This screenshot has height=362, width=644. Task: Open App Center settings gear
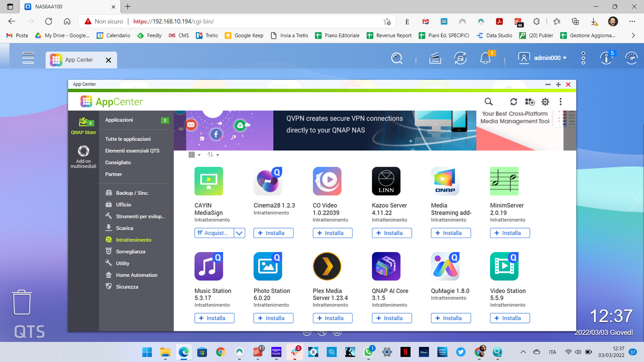(545, 101)
